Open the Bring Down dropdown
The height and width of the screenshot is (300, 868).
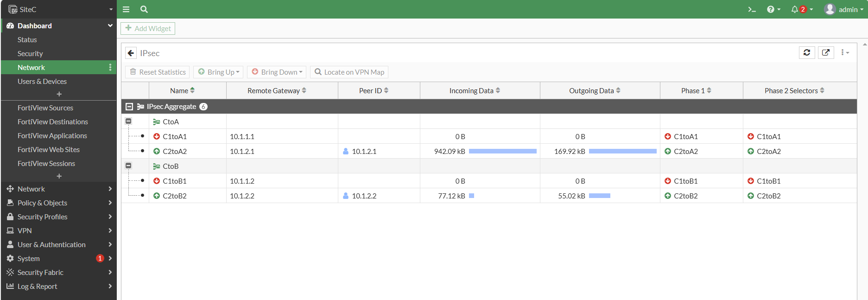[x=277, y=72]
